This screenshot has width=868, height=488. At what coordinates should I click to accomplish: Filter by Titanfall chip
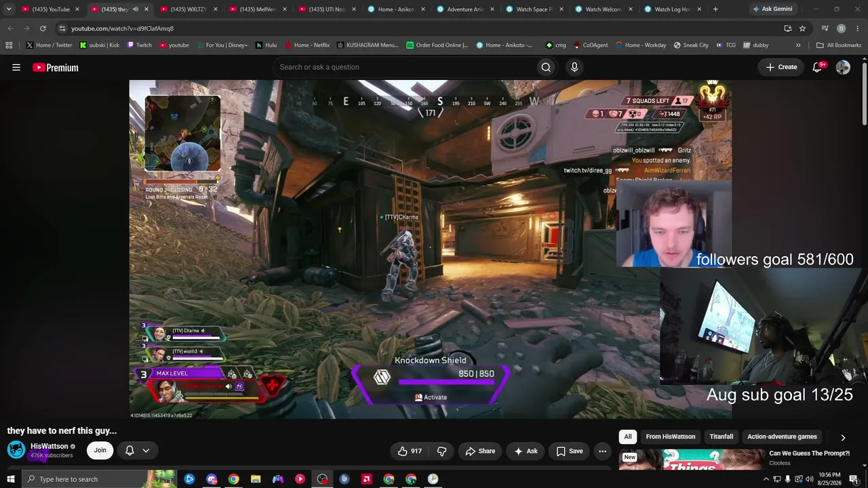tap(722, 437)
